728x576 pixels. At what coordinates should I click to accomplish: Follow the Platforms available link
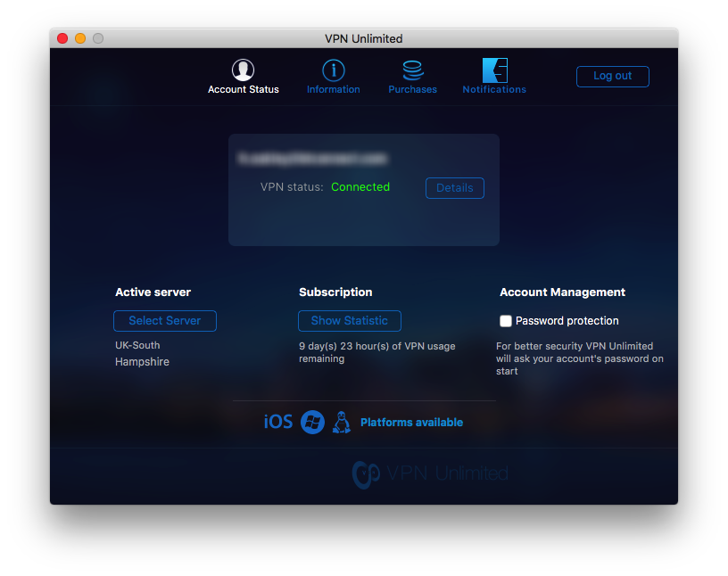pyautogui.click(x=411, y=423)
